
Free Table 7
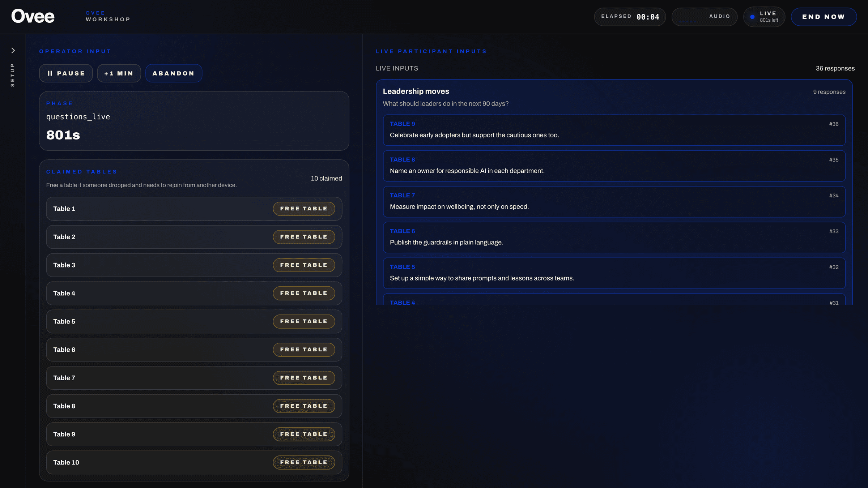point(304,378)
